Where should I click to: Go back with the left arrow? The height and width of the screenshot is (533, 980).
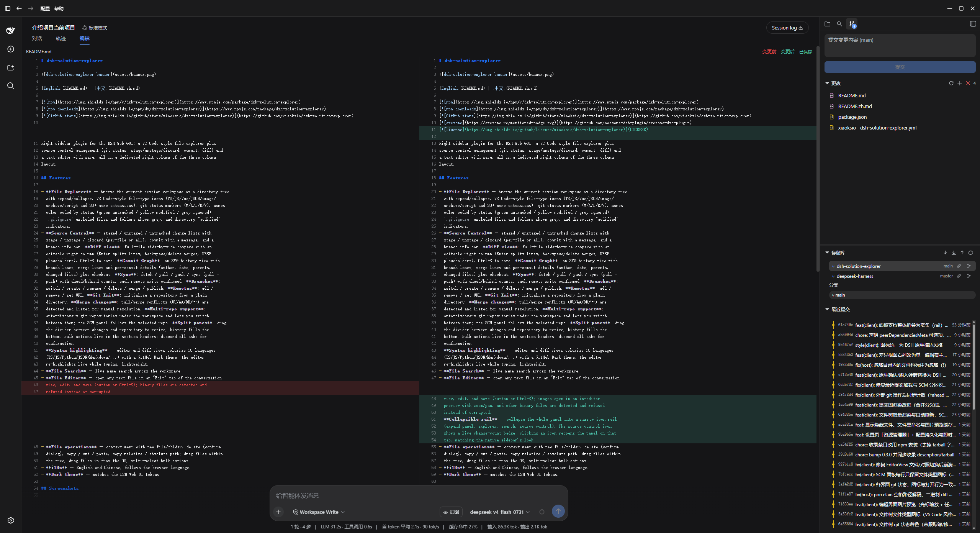click(x=19, y=8)
